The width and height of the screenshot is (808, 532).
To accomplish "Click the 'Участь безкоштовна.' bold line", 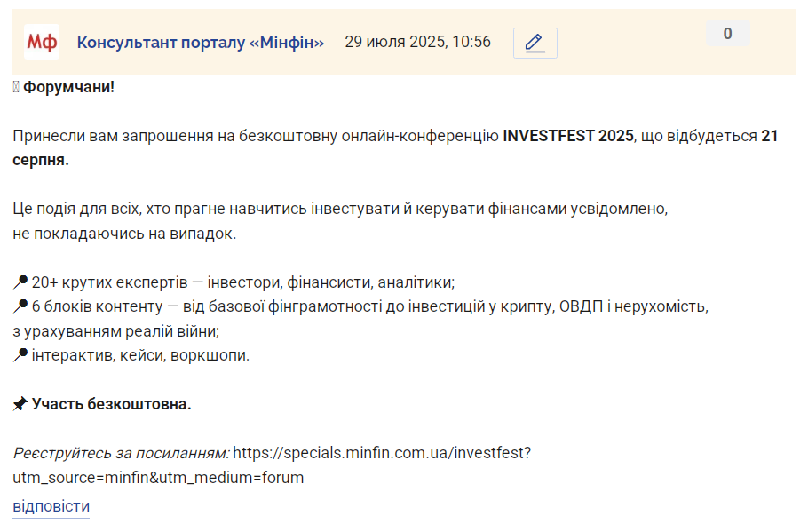I will [111, 404].
